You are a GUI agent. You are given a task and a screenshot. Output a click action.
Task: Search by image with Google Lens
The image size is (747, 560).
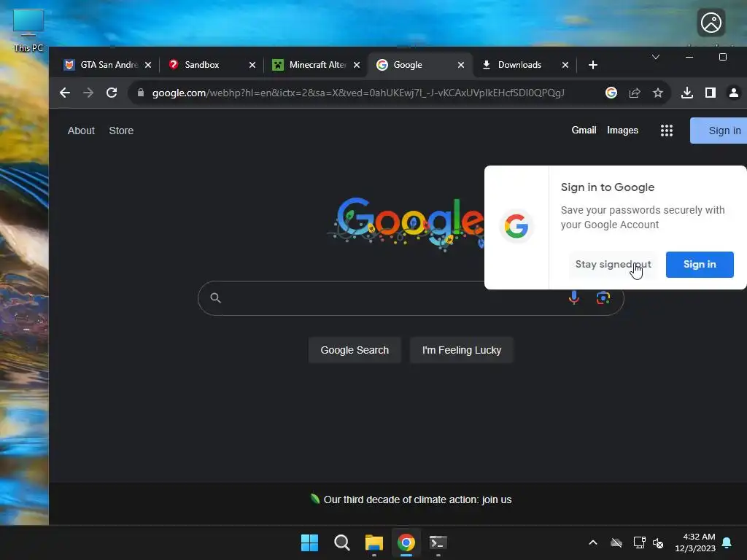pyautogui.click(x=603, y=297)
